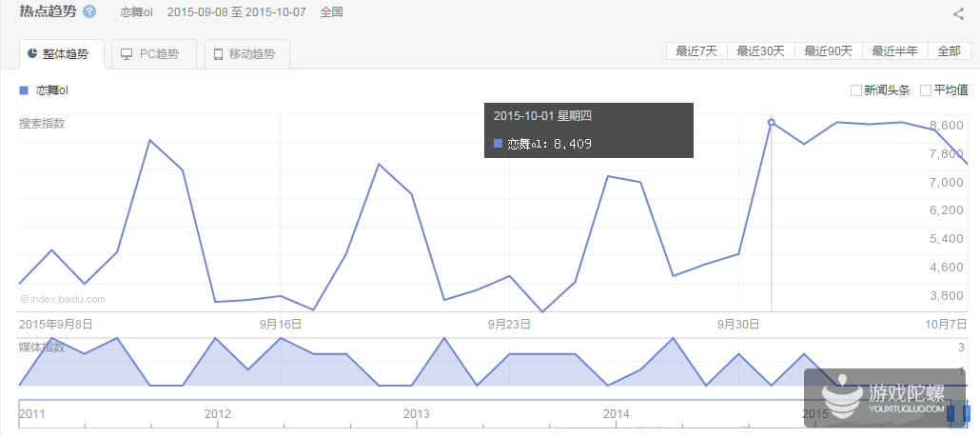Switch the range to 最近半年

[x=894, y=51]
